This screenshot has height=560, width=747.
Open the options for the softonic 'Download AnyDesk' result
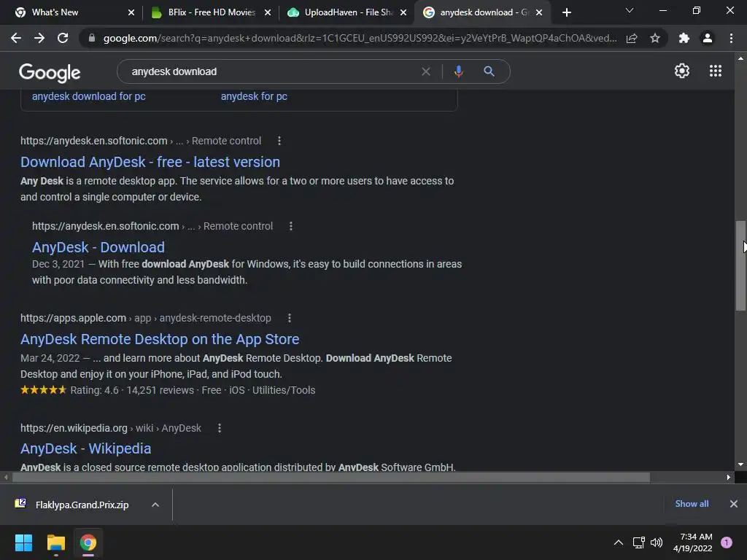point(279,141)
